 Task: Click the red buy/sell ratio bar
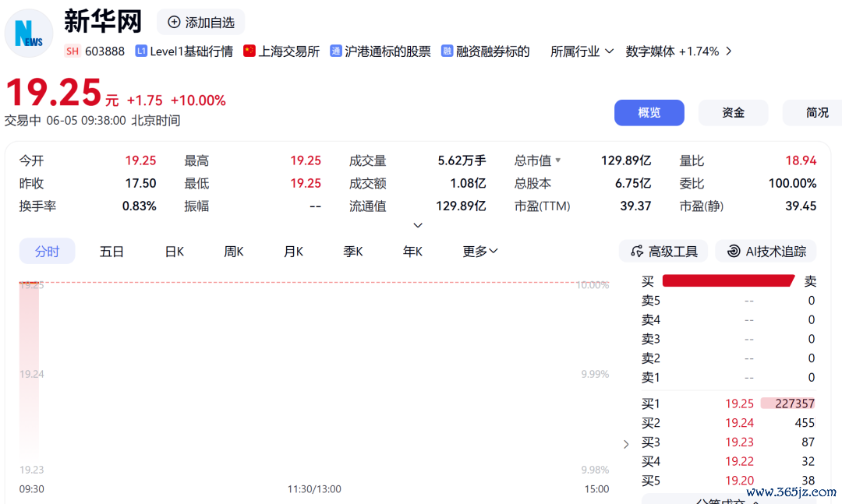[729, 280]
